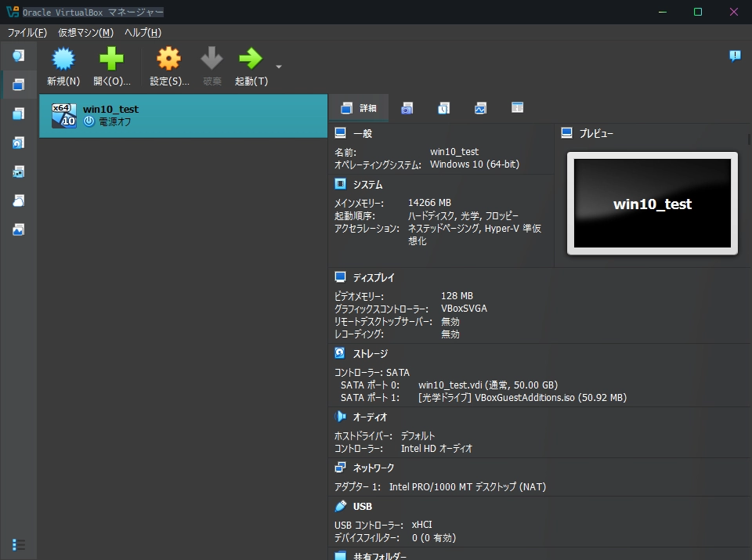The image size is (752, 560).
Task: Open the 仮想マシン(M) menu
Action: point(85,32)
